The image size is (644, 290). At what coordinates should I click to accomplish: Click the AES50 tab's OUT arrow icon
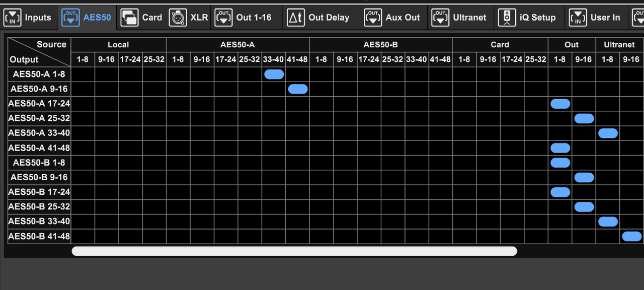point(70,18)
